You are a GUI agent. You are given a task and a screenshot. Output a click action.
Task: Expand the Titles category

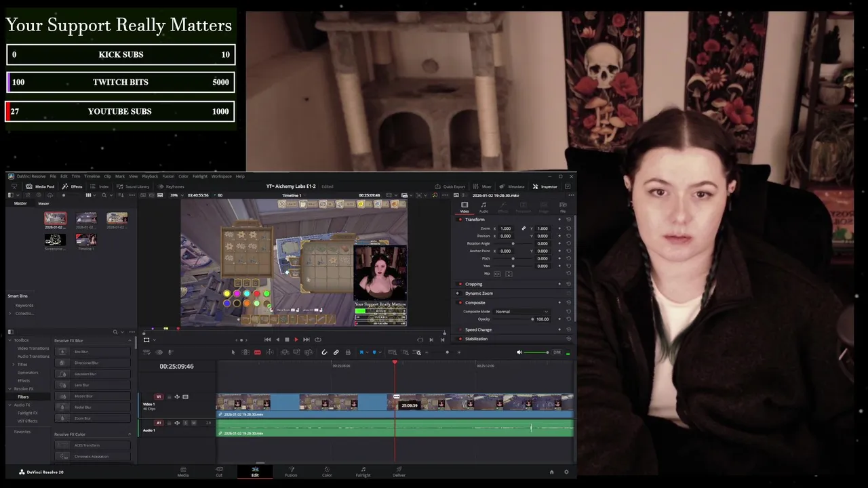tap(14, 365)
